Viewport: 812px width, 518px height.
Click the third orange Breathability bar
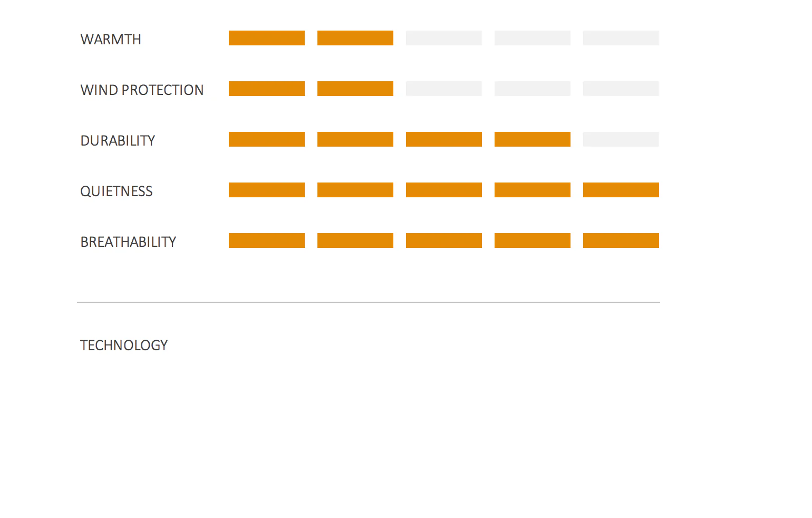(x=444, y=241)
